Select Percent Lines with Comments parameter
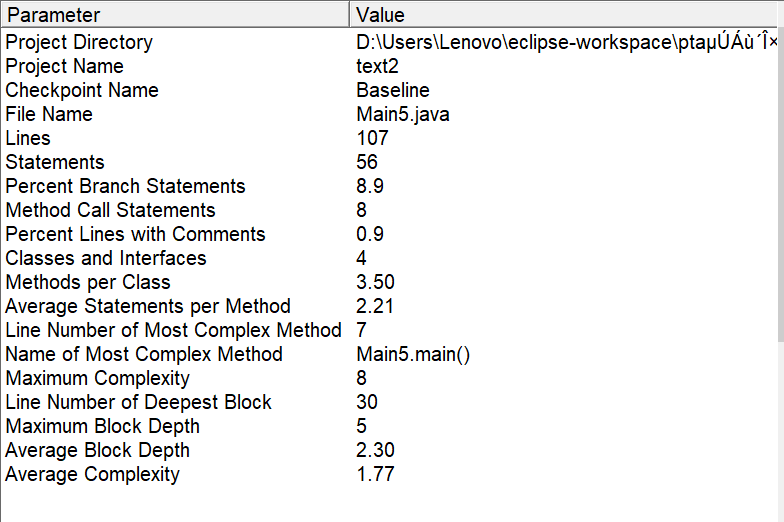The image size is (784, 522). (x=136, y=234)
